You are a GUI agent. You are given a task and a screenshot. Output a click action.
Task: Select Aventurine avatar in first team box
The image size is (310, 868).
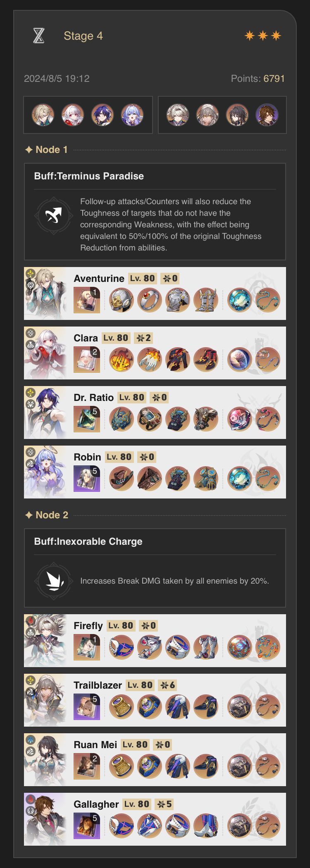(43, 115)
